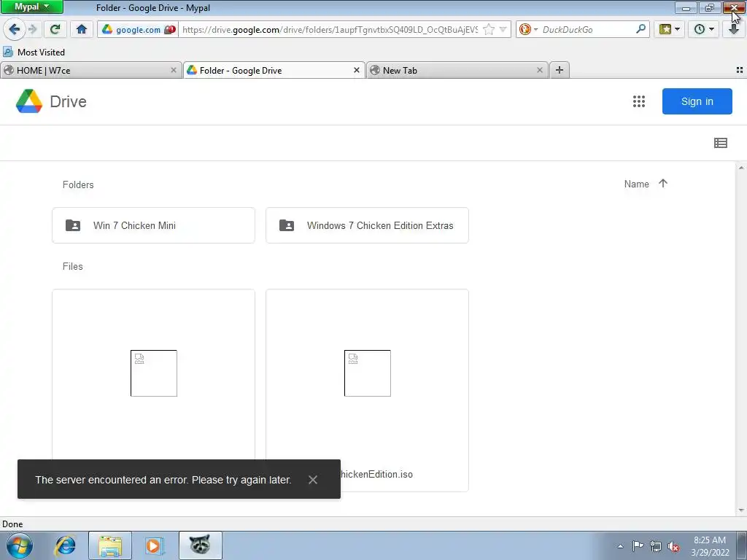Open the Windows 7 Chicken Edition Extras folder
Viewport: 747px width, 560px height.
(367, 225)
